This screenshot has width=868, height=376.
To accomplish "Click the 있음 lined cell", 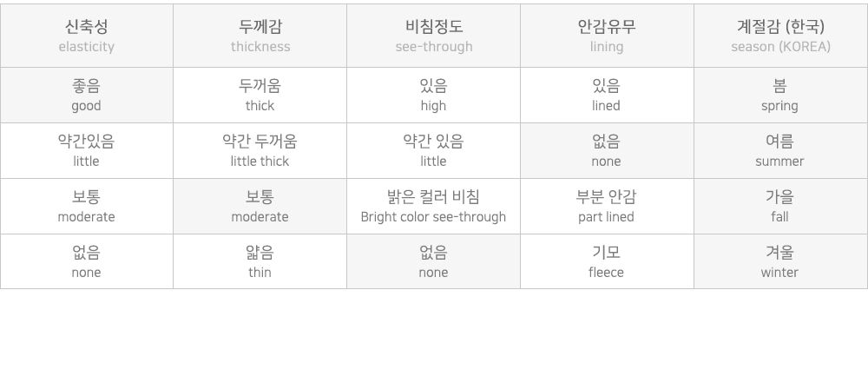I will point(607,95).
